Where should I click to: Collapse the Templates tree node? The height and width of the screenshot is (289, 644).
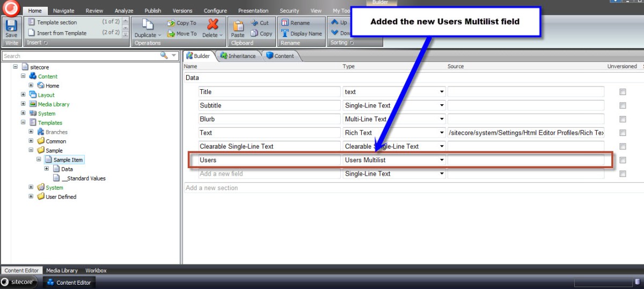[23, 122]
